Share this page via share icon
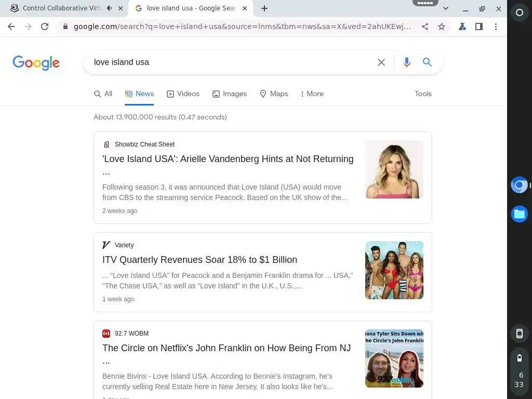532x399 pixels. (x=425, y=26)
